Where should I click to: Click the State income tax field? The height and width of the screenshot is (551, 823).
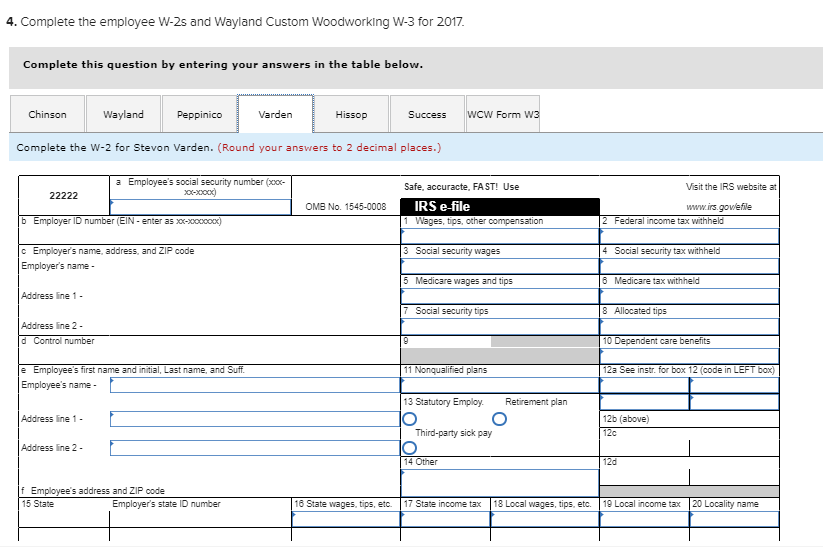tap(445, 519)
